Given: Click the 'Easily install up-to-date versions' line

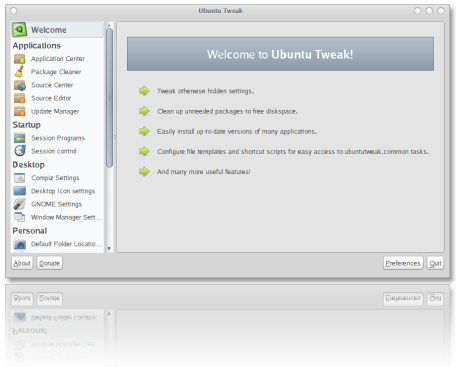Looking at the screenshot, I should coord(237,131).
